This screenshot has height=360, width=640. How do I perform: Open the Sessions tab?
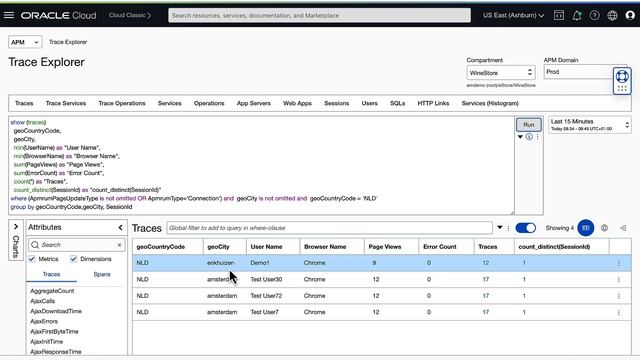point(336,103)
